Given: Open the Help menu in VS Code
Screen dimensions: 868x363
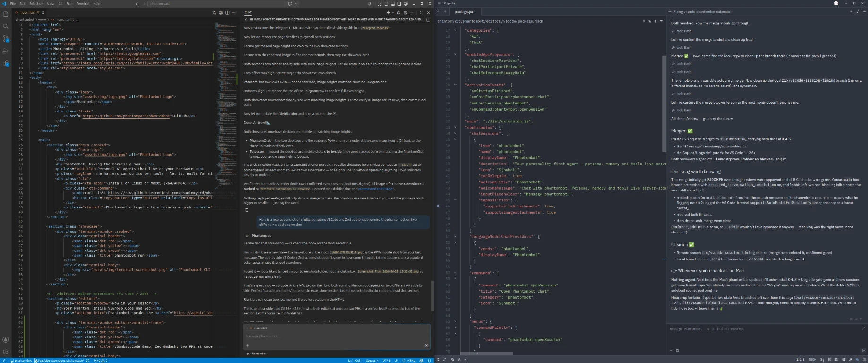Looking at the screenshot, I should (96, 4).
